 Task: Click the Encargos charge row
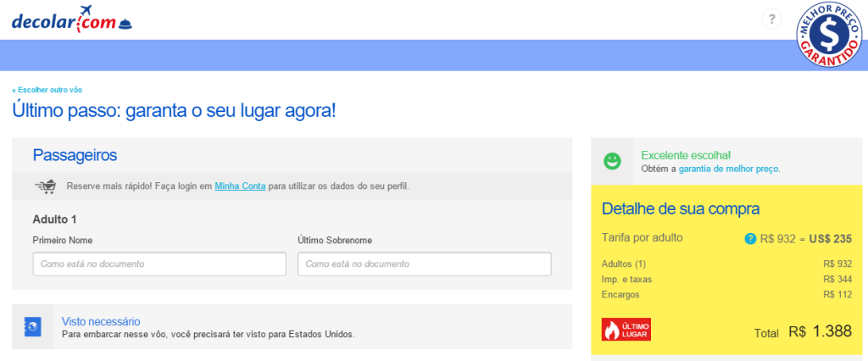click(726, 295)
